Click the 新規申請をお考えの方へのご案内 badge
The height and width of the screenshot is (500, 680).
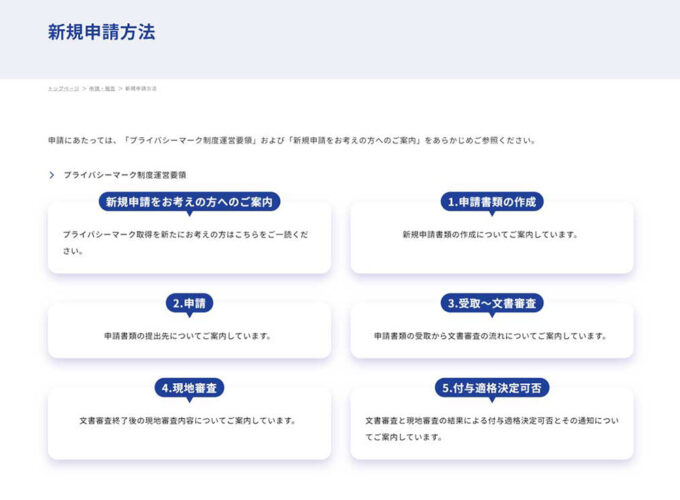[189, 201]
